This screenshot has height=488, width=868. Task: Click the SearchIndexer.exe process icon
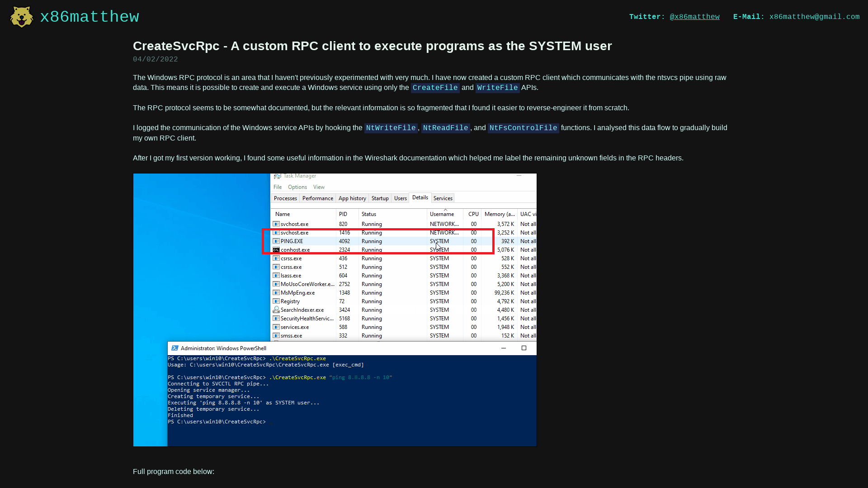click(x=276, y=310)
